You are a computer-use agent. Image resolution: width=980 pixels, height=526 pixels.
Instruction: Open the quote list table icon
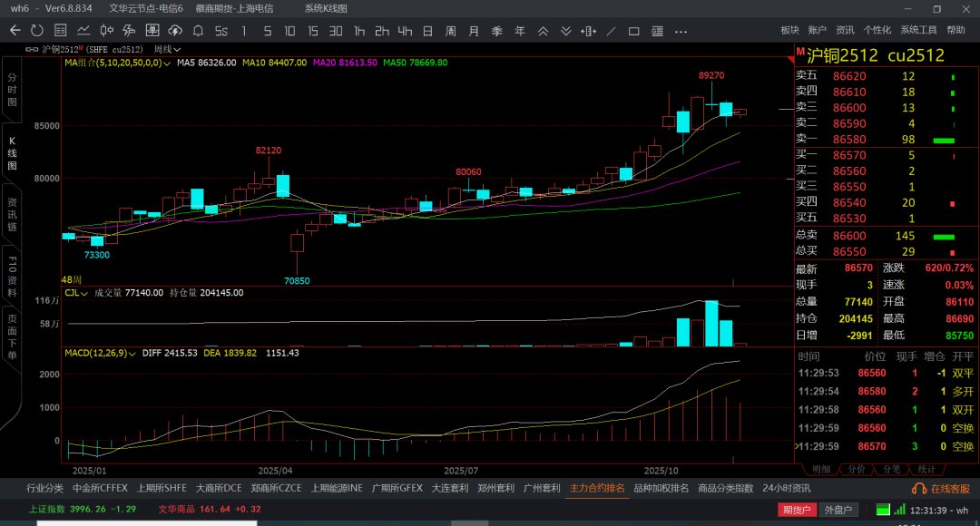pyautogui.click(x=62, y=30)
